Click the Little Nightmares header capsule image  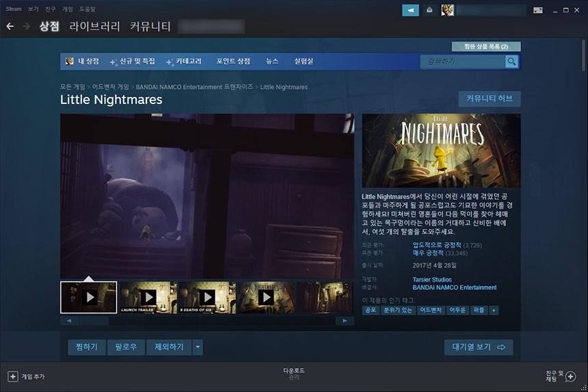point(441,151)
